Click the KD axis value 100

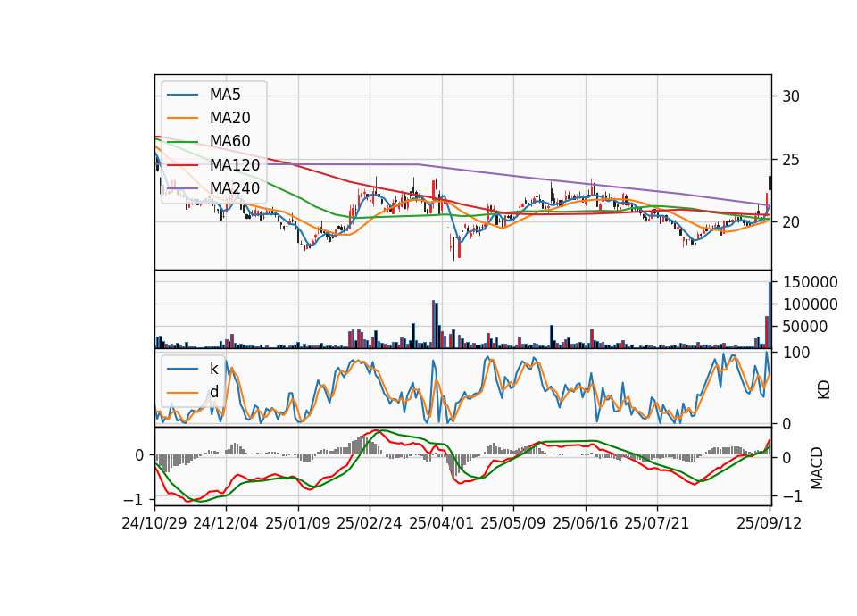[x=796, y=354]
